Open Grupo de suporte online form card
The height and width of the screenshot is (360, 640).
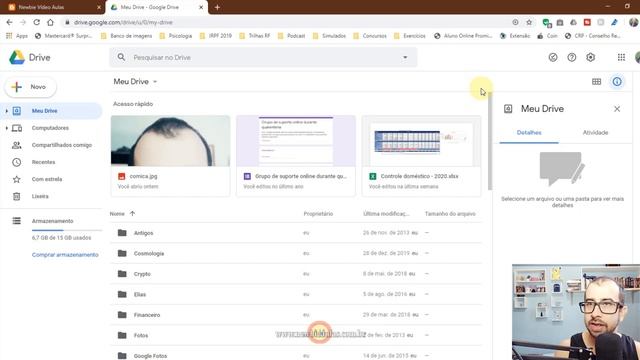(296, 156)
